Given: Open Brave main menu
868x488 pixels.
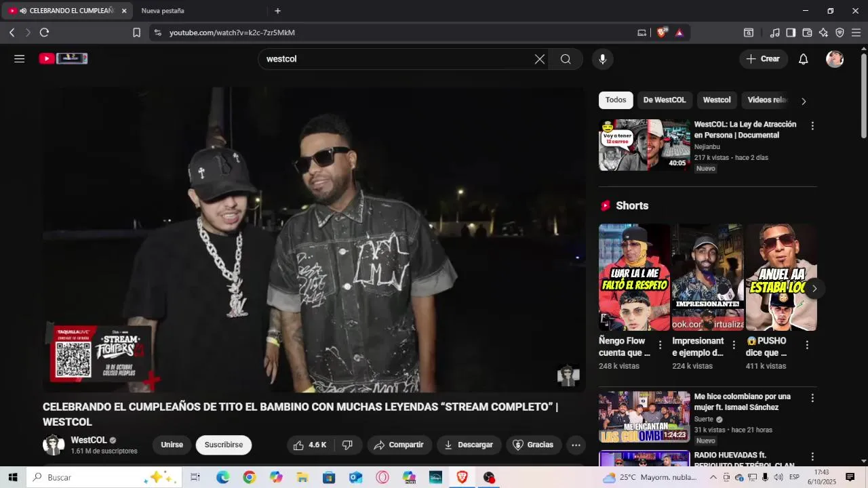Looking at the screenshot, I should tap(856, 33).
